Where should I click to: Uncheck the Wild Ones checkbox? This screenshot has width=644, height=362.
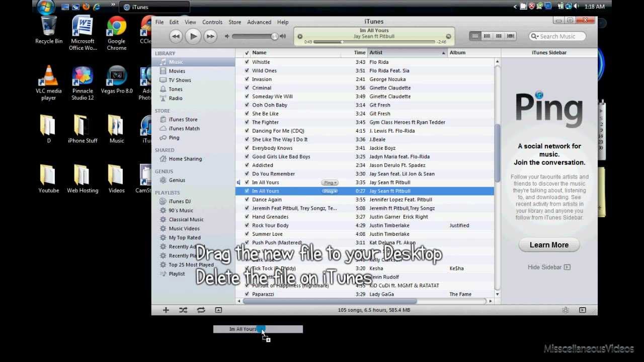tap(247, 71)
